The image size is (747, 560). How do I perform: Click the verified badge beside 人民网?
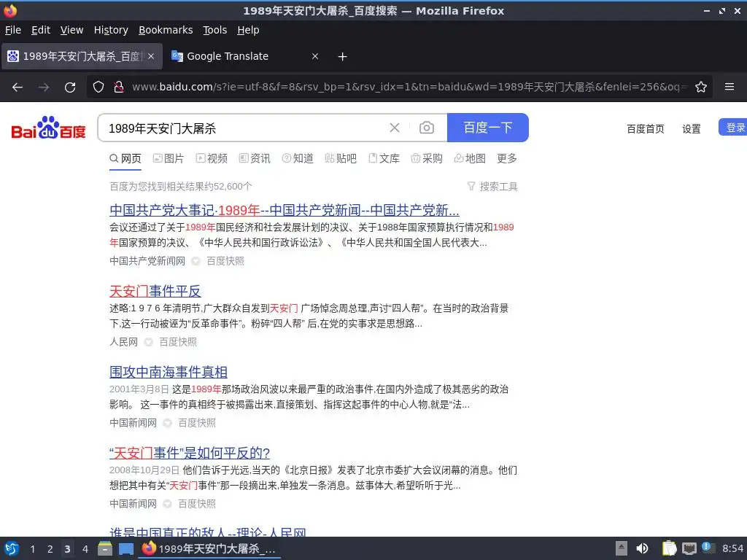148,342
